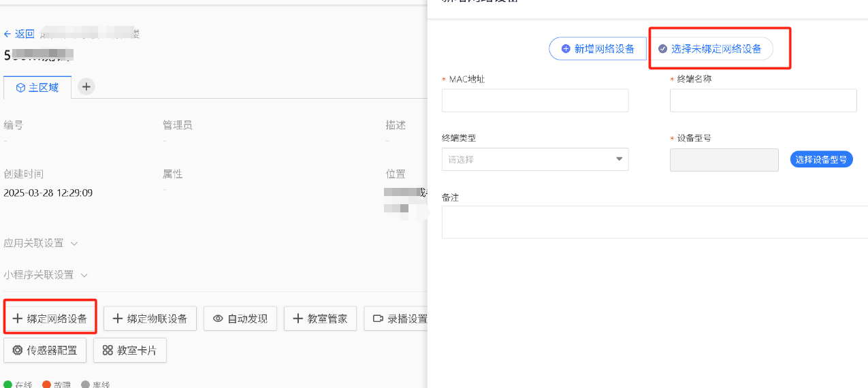Open the 终端类型 dropdown
The height and width of the screenshot is (388, 868).
point(535,159)
